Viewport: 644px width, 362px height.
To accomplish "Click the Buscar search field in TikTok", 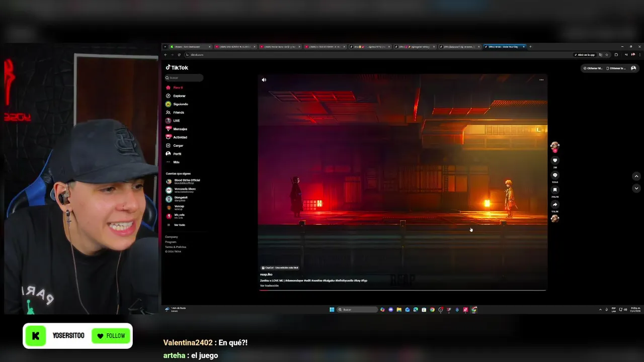I will click(184, 78).
